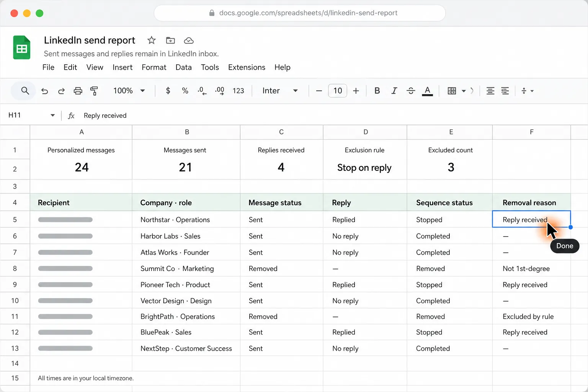This screenshot has width=588, height=392.
Task: Star the LinkedIn send report document
Action: (x=152, y=40)
